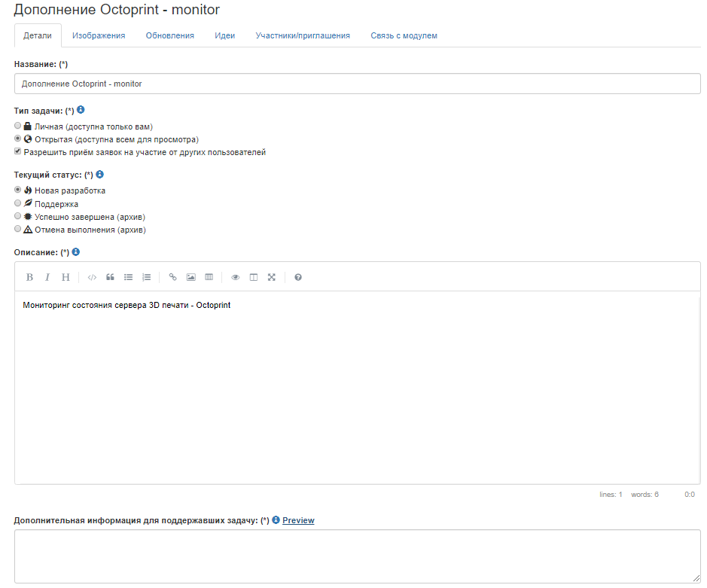This screenshot has height=588, width=707.
Task: Show info tooltip for Дополнительная информация
Action: point(276,519)
